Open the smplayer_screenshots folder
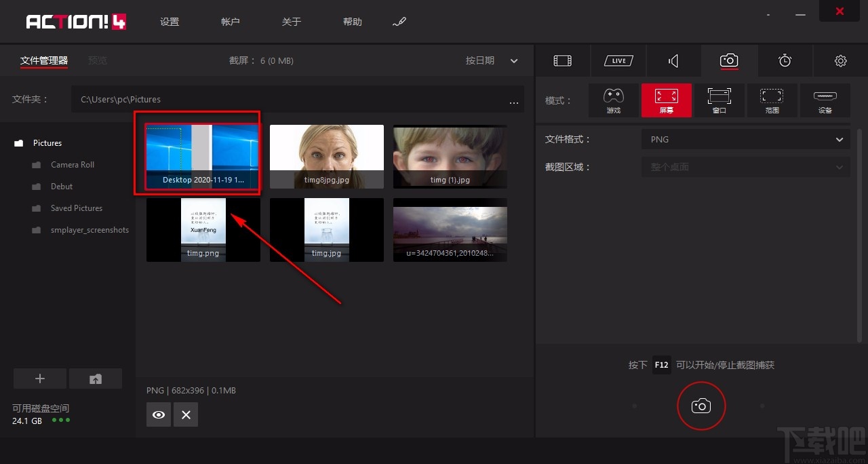 [x=90, y=230]
